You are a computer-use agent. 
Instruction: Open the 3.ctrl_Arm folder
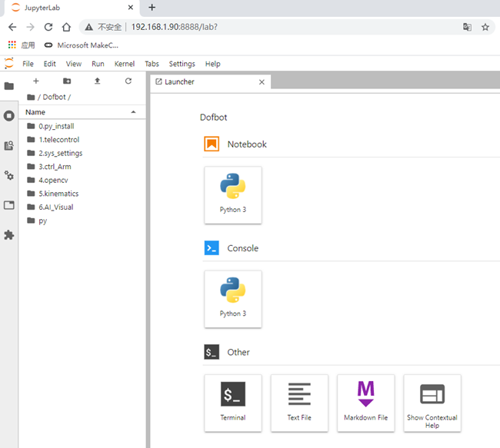[54, 167]
